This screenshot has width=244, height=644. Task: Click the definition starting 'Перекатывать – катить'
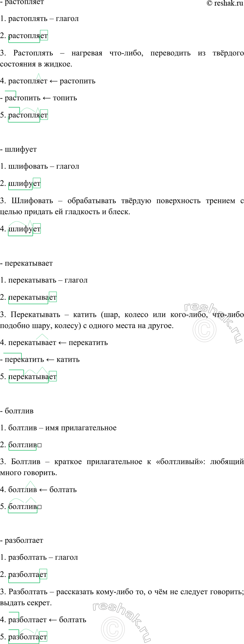click(122, 320)
